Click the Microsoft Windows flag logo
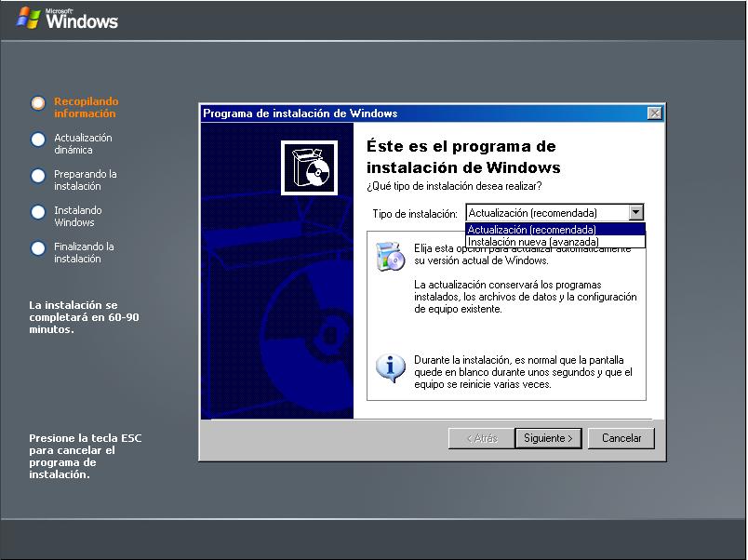 point(28,18)
